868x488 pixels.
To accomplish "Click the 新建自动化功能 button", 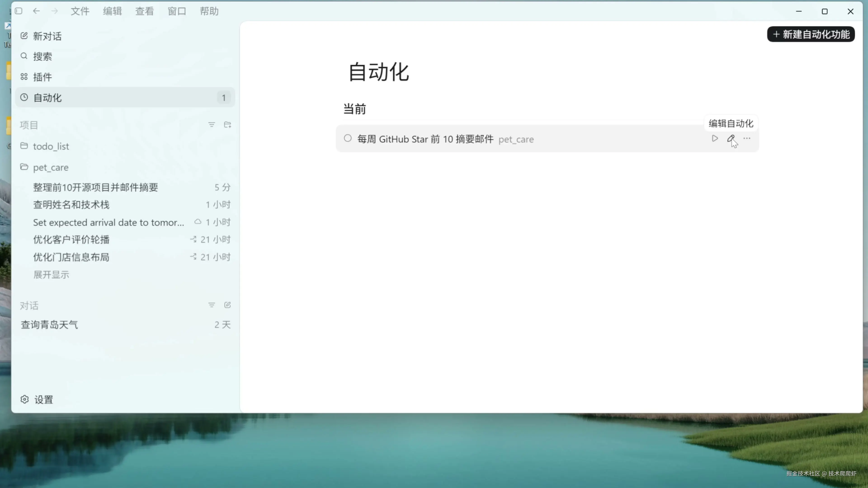I will [811, 34].
